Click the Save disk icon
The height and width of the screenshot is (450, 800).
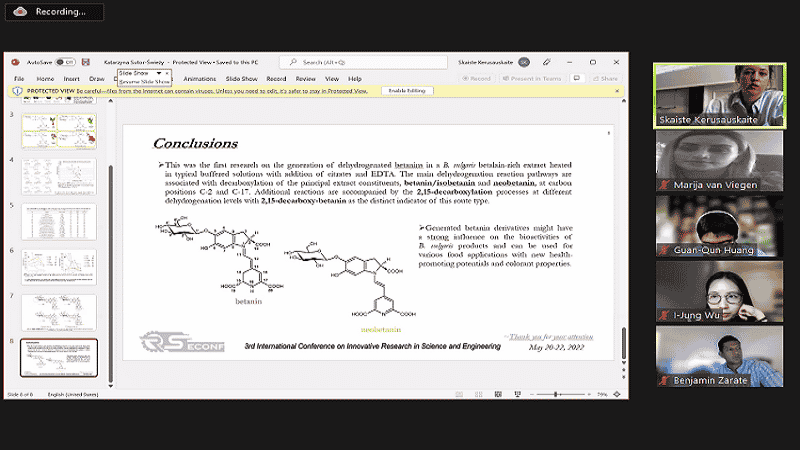tap(86, 62)
